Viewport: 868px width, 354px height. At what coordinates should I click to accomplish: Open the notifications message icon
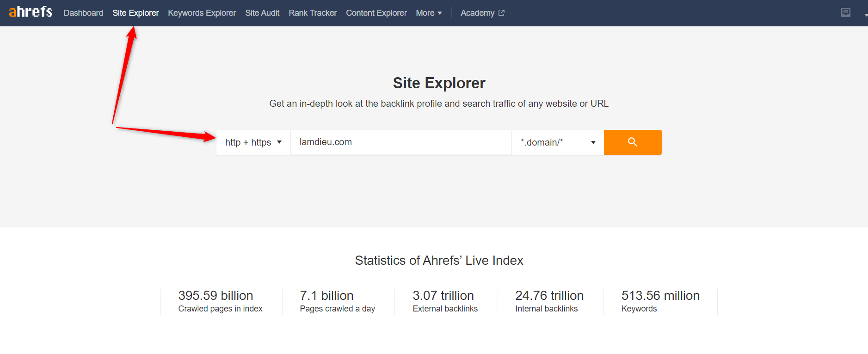846,12
